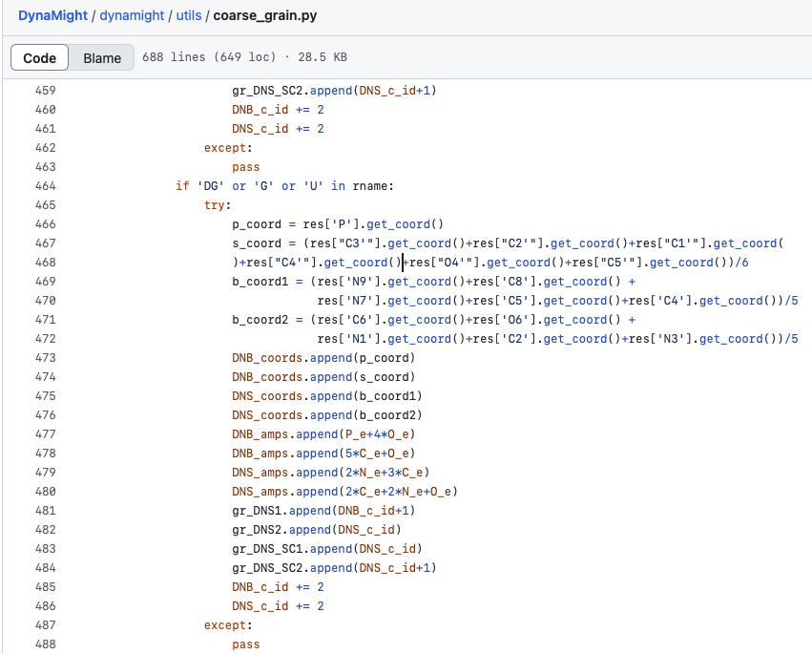Click line number 481 in gutter
Viewport: 812px width, 654px height.
[45, 511]
